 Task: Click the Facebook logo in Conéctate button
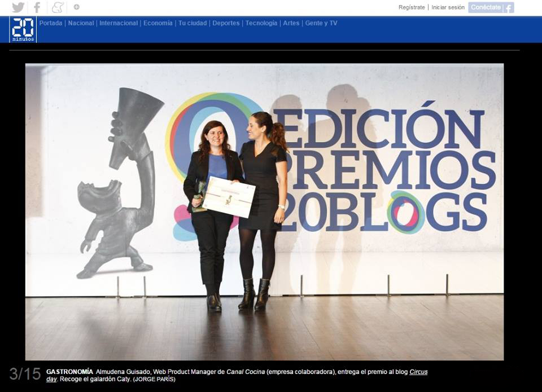click(x=509, y=7)
